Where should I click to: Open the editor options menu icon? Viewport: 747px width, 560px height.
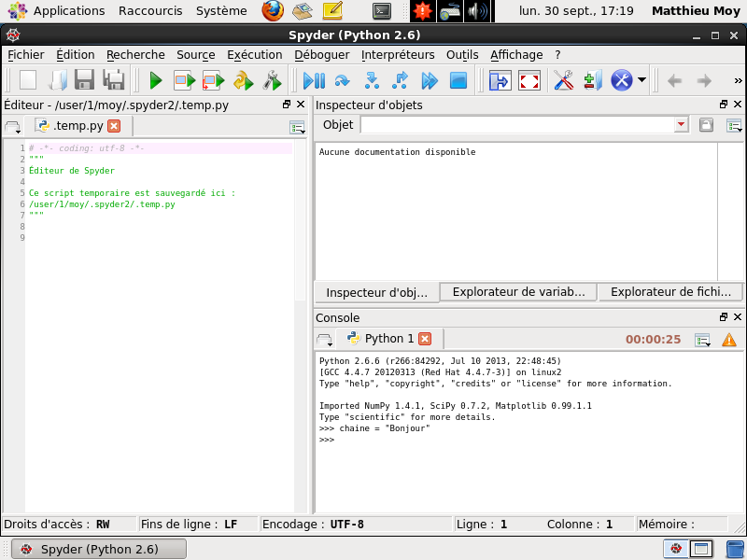(x=298, y=127)
